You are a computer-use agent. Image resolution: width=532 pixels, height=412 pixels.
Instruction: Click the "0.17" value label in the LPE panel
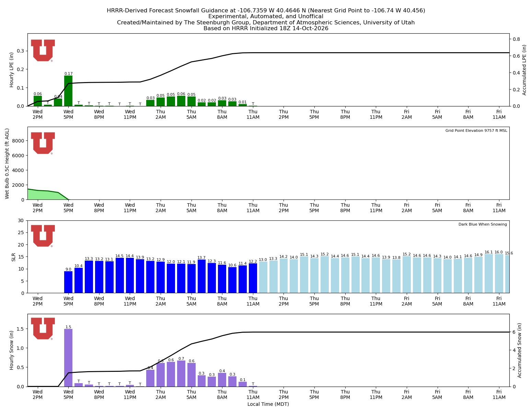coord(68,73)
